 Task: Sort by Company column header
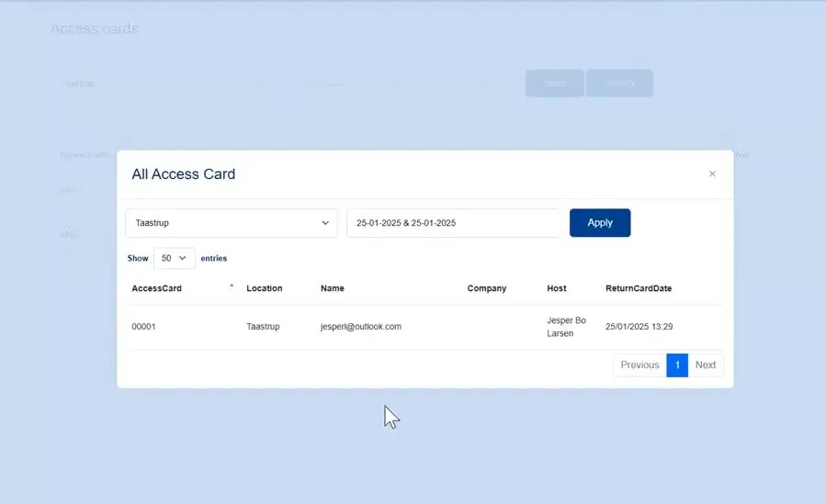point(487,288)
